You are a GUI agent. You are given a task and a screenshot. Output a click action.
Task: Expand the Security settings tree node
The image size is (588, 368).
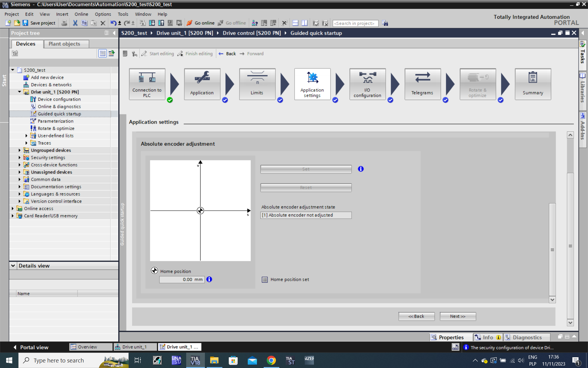tap(20, 158)
